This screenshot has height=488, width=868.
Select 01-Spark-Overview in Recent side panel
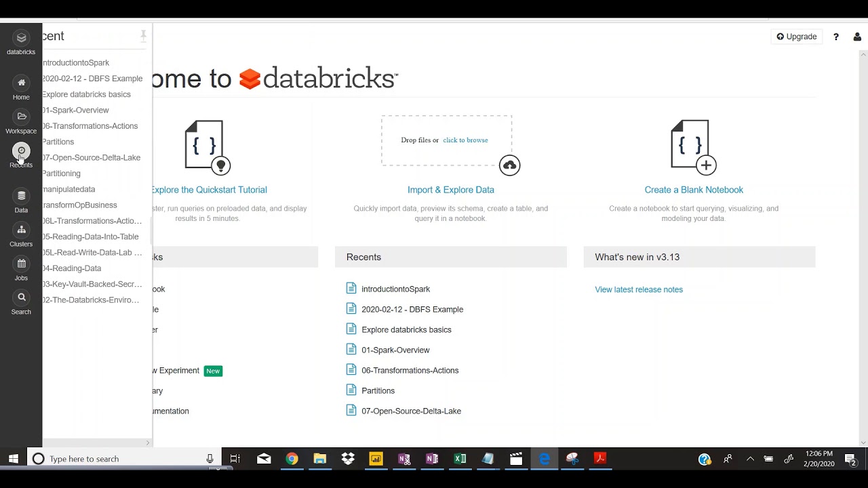coord(76,110)
